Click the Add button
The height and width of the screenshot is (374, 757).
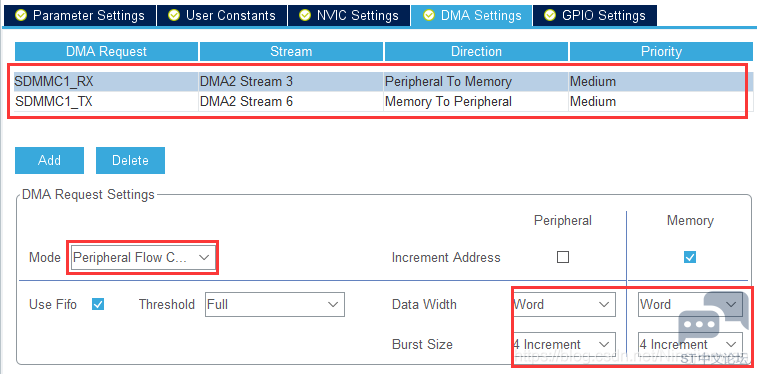pyautogui.click(x=49, y=160)
